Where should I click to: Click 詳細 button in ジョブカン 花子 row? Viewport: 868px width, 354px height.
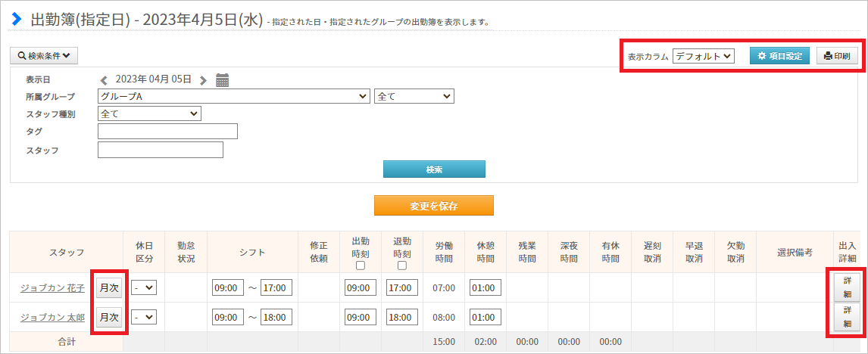847,287
